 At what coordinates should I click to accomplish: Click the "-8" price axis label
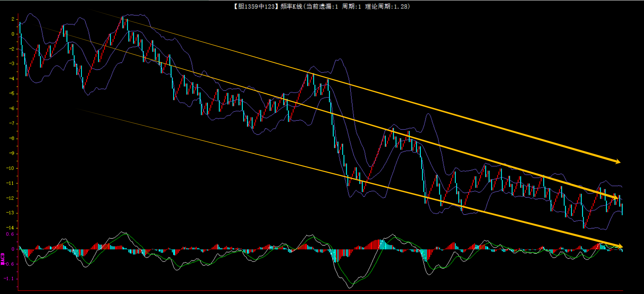(x=12, y=138)
